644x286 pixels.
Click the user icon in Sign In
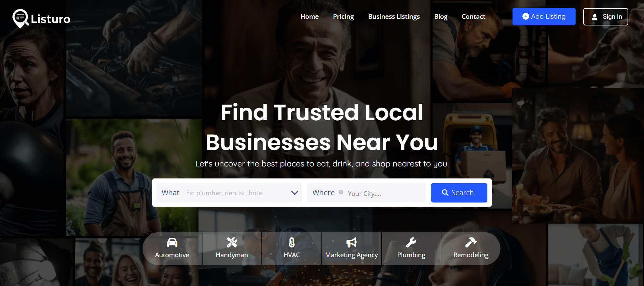coord(594,17)
